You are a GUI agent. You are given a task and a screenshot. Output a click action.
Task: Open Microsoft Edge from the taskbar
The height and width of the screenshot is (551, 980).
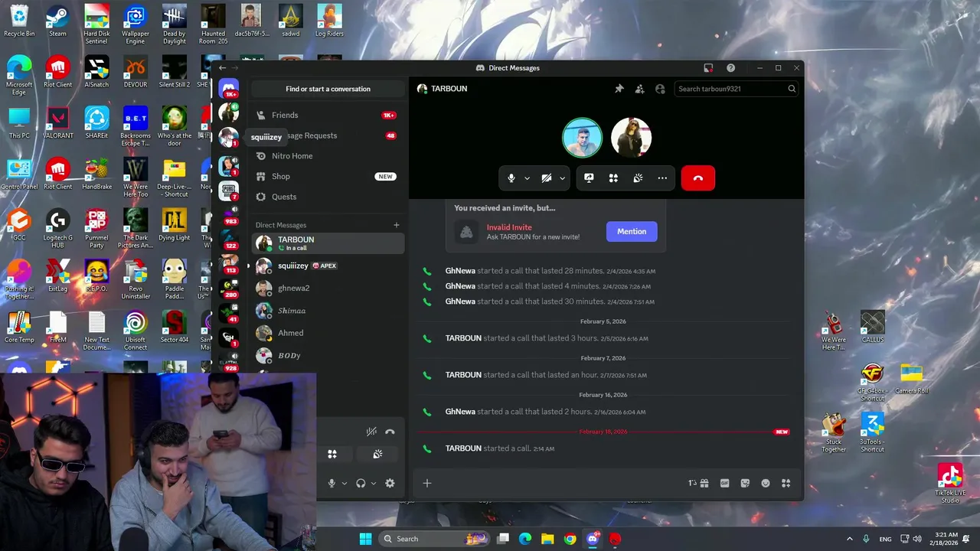(x=525, y=539)
